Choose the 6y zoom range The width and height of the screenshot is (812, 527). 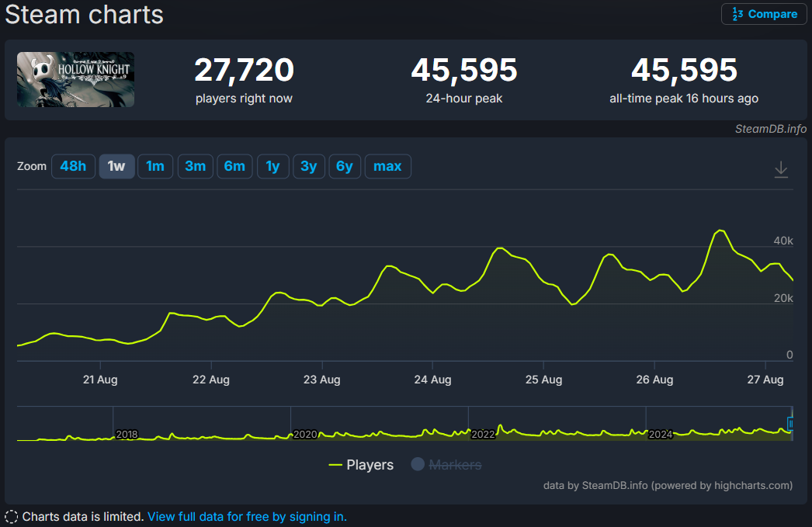tap(345, 166)
